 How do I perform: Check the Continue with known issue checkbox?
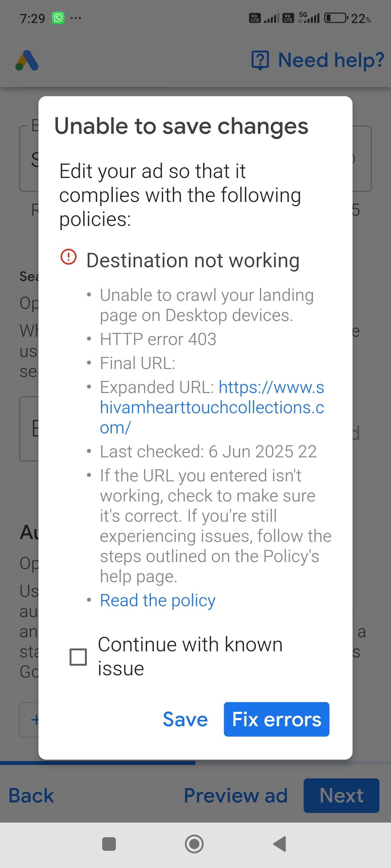click(x=78, y=657)
